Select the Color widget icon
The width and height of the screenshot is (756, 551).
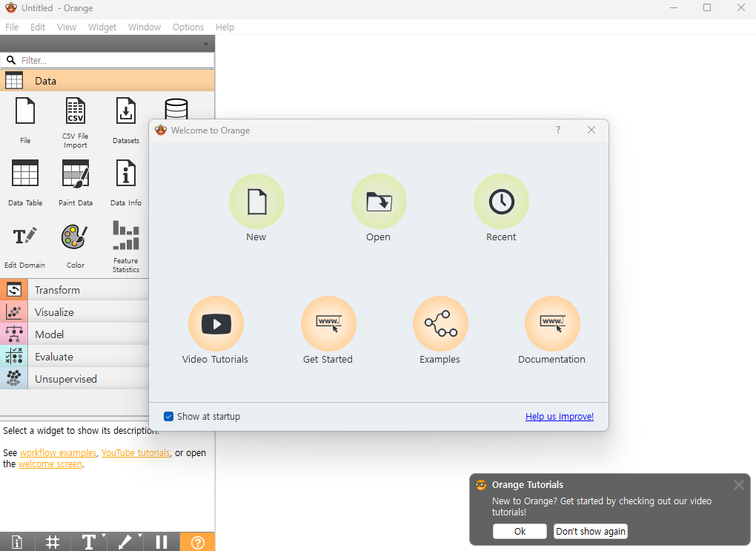point(75,237)
